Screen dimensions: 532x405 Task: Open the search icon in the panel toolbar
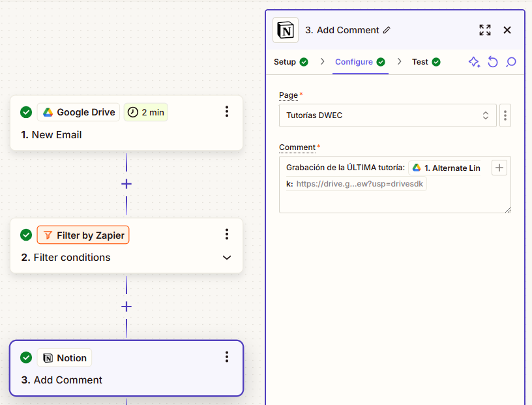(x=510, y=61)
